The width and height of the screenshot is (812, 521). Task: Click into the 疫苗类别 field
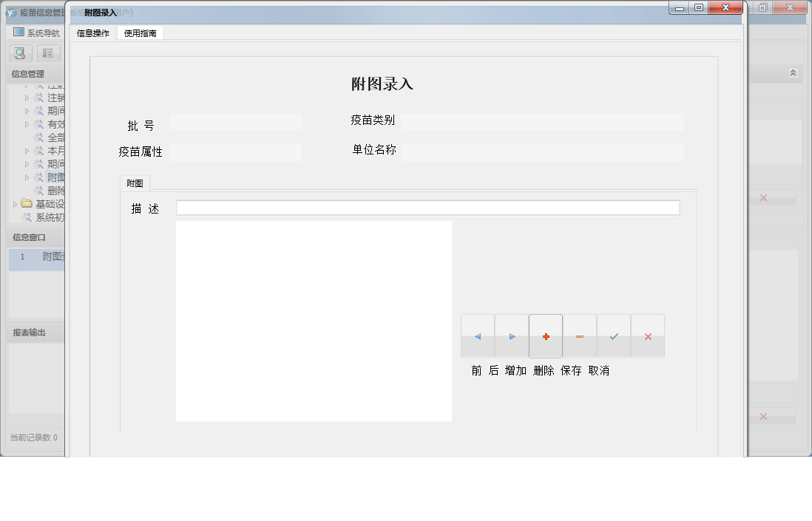coord(541,123)
